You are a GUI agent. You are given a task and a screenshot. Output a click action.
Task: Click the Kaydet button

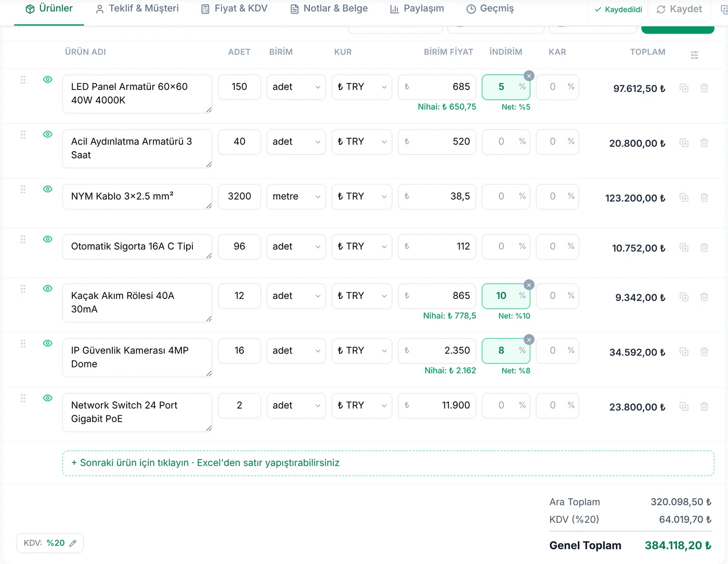click(x=680, y=9)
